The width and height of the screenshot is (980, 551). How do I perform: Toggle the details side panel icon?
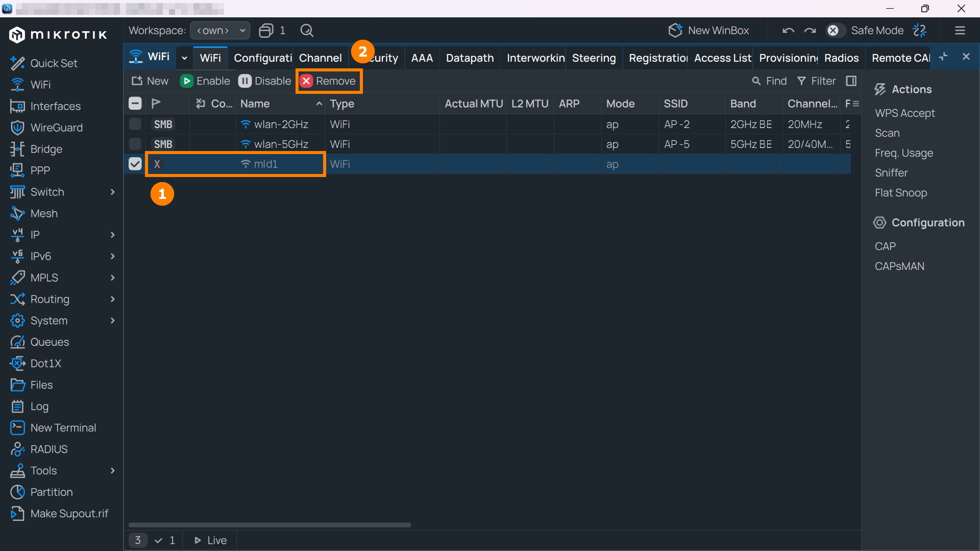click(x=851, y=81)
